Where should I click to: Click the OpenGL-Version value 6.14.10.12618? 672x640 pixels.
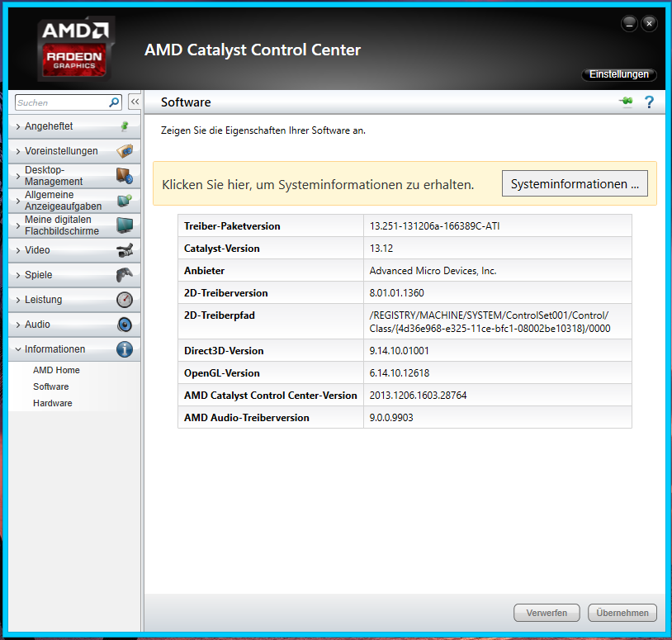[400, 373]
